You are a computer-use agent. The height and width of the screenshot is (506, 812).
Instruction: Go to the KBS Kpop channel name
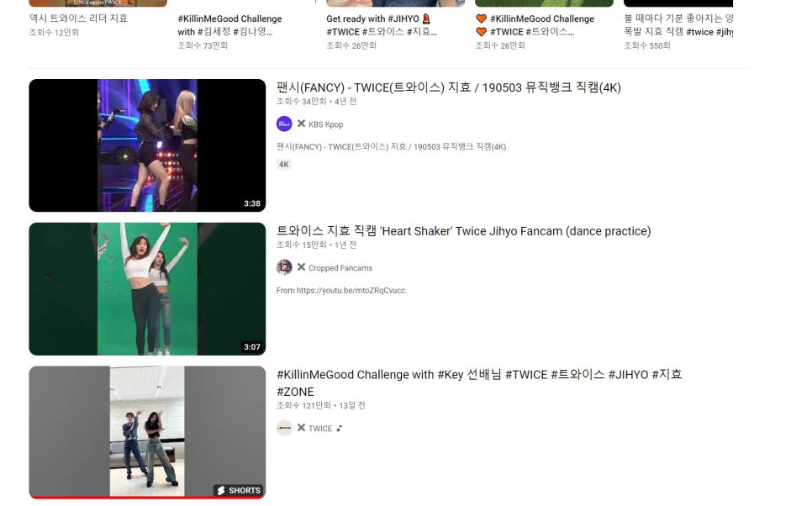tap(326, 124)
